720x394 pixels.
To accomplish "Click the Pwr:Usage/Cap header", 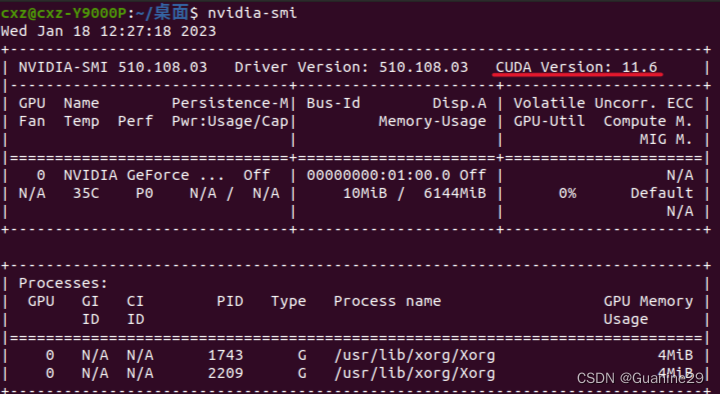I will coord(230,121).
